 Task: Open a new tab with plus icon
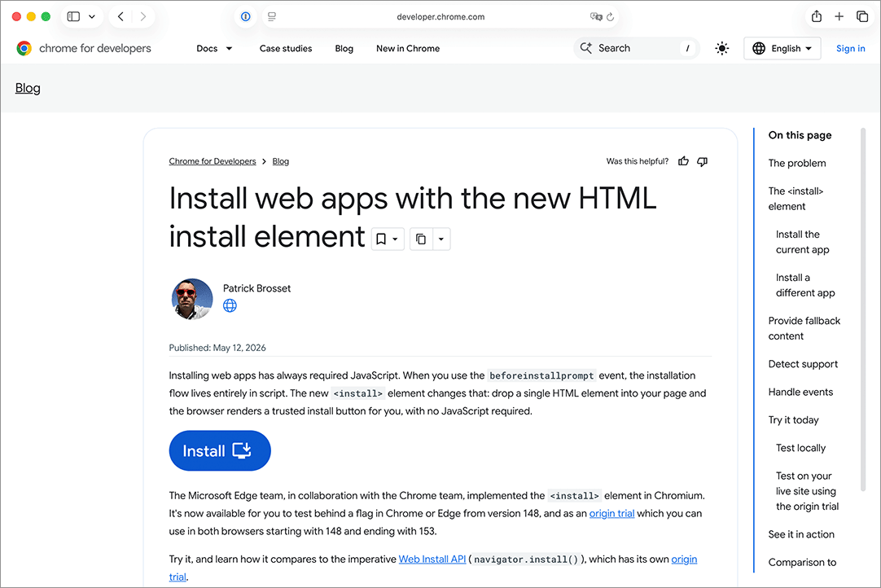point(839,16)
